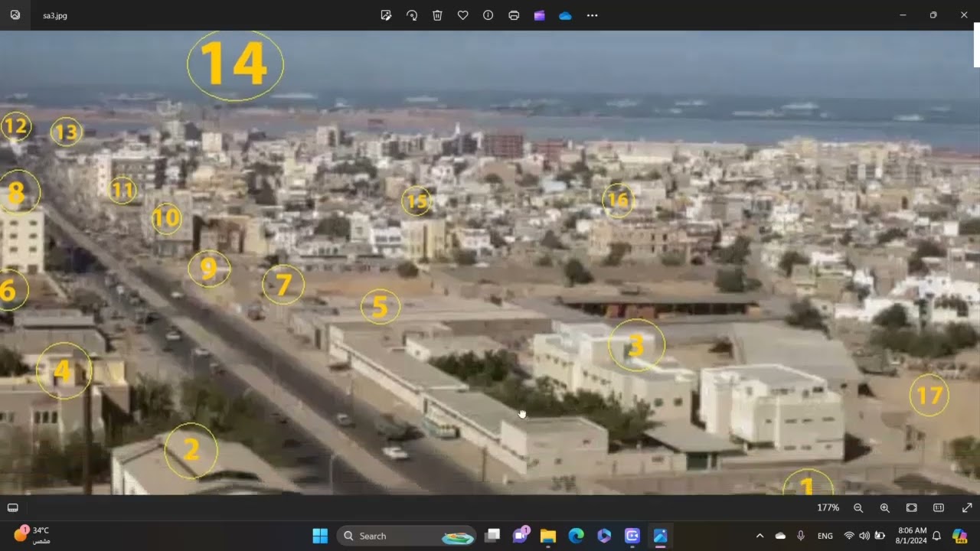Zoom in with the magnifier plus
Screen dimensions: 980x551
884,507
